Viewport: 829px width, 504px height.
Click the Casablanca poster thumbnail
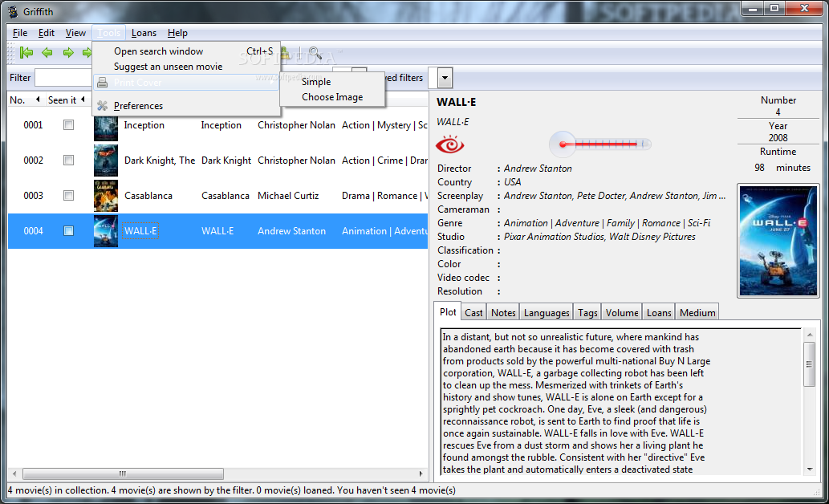[x=106, y=196]
